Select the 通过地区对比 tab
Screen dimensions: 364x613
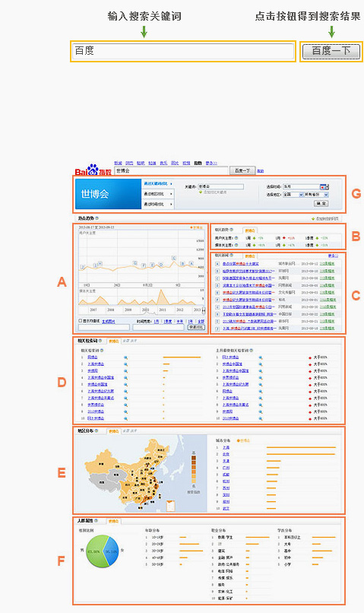coord(157,194)
